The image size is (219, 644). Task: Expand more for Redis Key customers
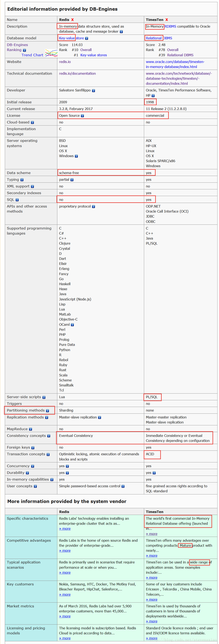tap(65, 594)
